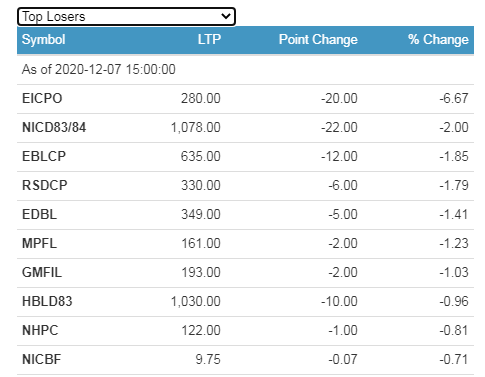Select the NHPC symbol
This screenshot has width=485, height=377.
click(x=40, y=330)
